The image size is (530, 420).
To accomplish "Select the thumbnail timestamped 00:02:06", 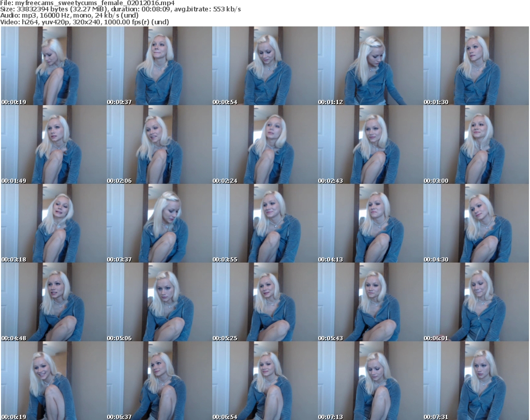I will [x=159, y=144].
